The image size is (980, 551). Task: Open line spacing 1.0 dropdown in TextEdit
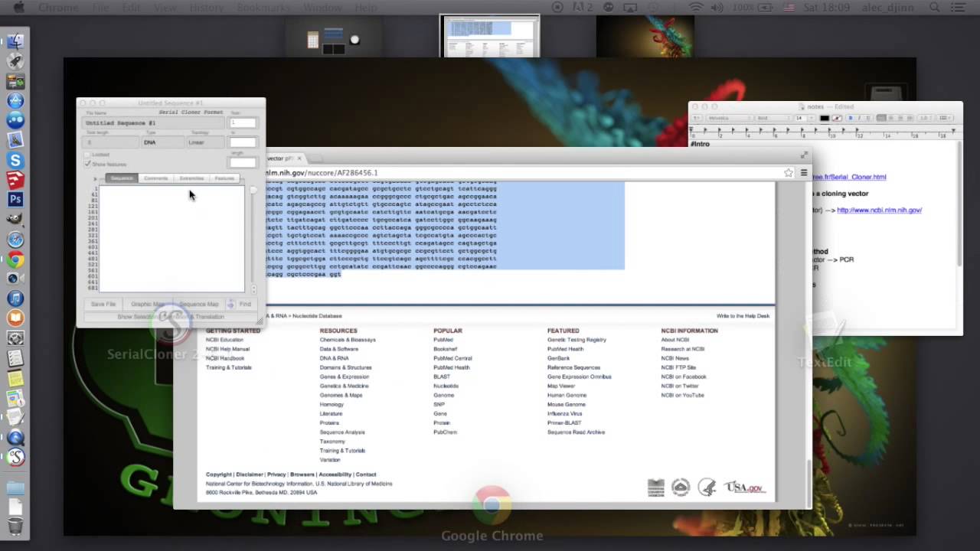pos(926,118)
